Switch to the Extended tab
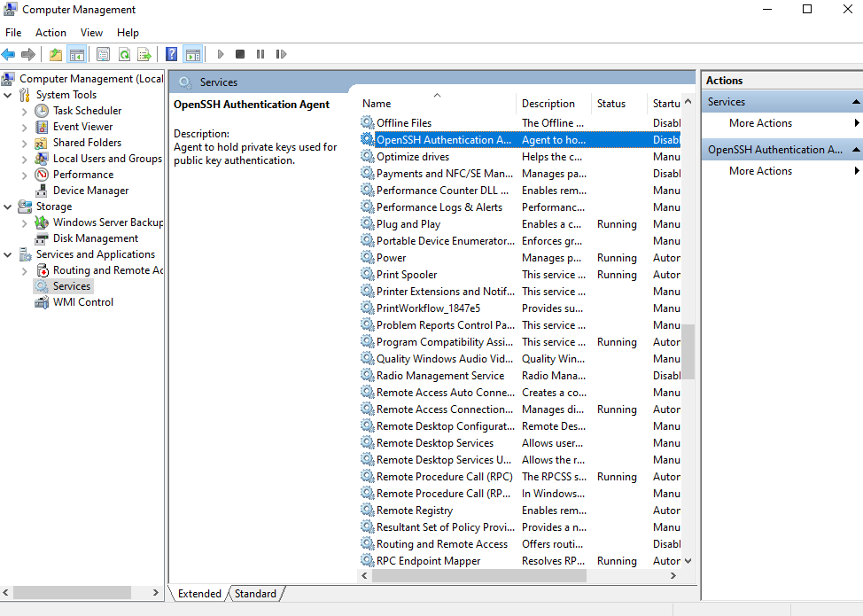863x616 pixels. (199, 594)
